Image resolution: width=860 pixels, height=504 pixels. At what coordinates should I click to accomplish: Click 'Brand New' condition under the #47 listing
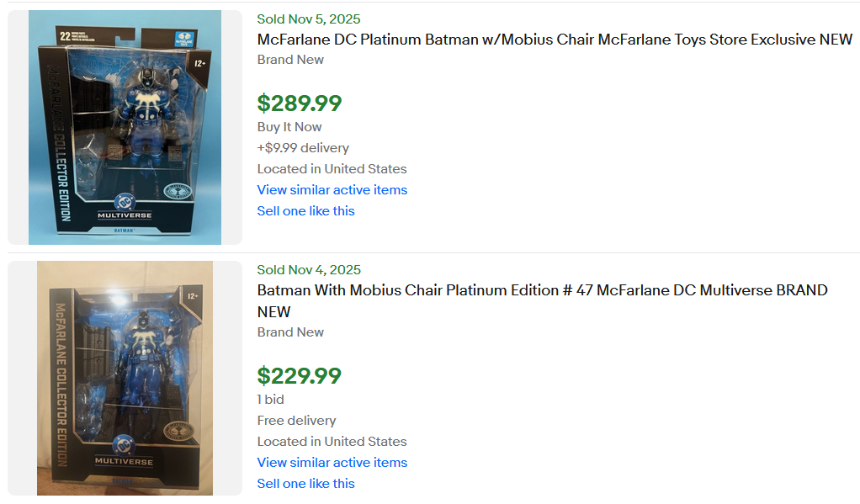pyautogui.click(x=290, y=332)
